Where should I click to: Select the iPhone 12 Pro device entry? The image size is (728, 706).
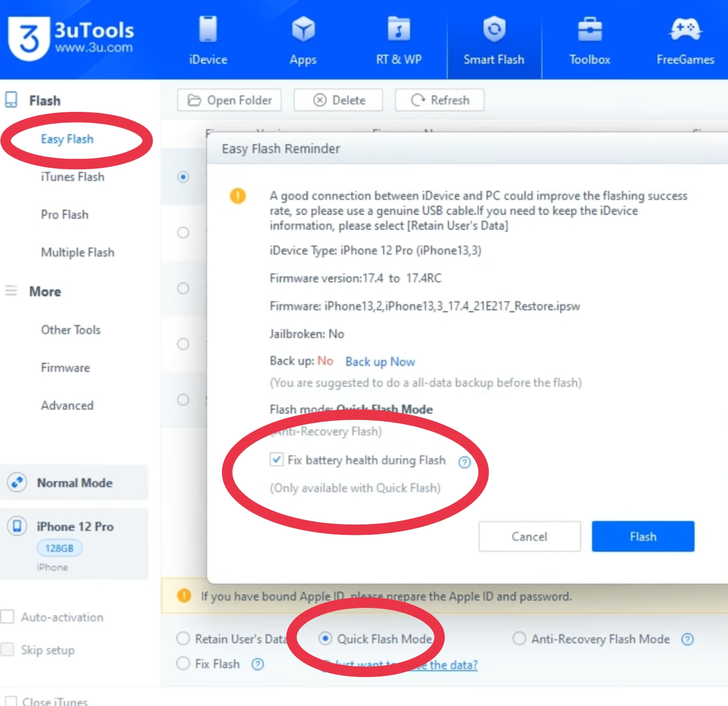pos(75,527)
